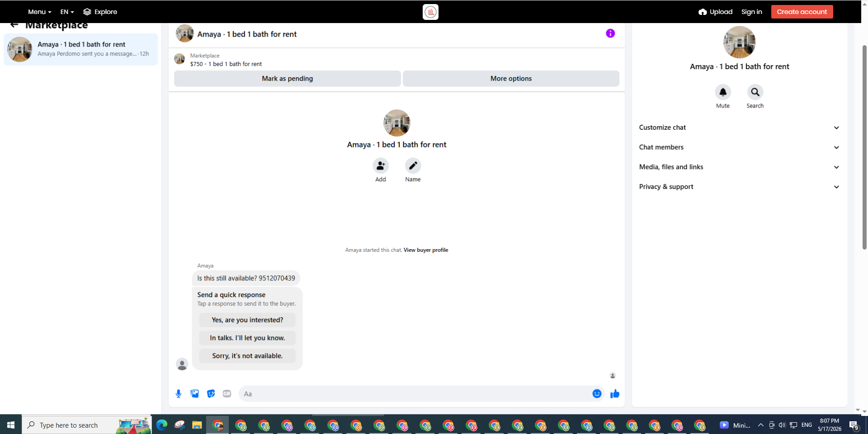
Task: Click the Upload cloud icon
Action: click(703, 12)
